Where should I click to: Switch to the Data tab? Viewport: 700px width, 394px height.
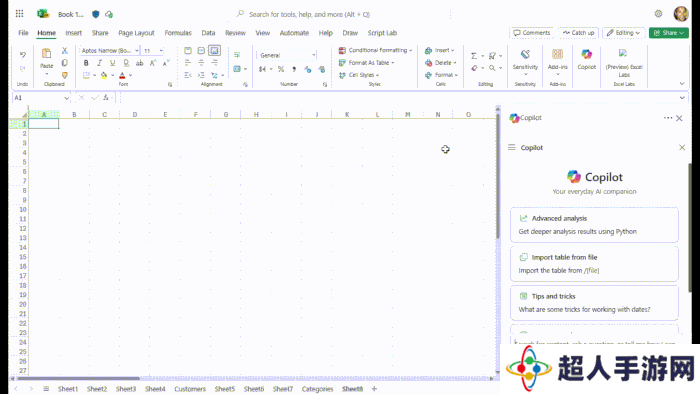tap(208, 33)
